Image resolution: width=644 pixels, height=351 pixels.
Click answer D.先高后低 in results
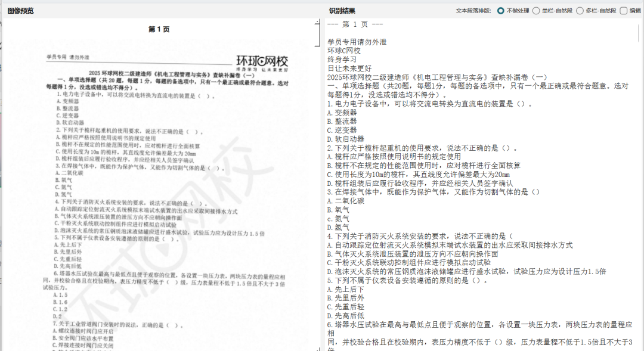[x=346, y=316]
